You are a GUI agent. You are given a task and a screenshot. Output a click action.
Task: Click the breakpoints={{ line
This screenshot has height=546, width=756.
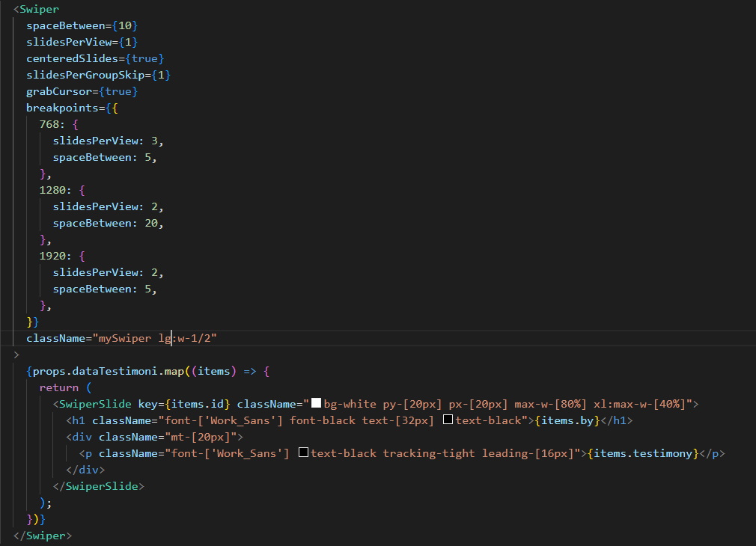(x=72, y=108)
